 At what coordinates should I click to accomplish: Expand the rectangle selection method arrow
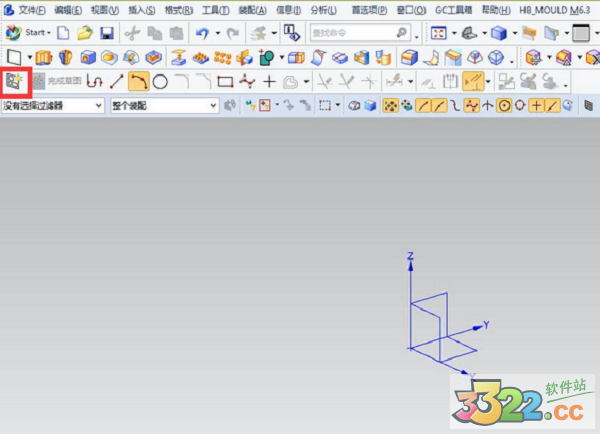(x=338, y=105)
